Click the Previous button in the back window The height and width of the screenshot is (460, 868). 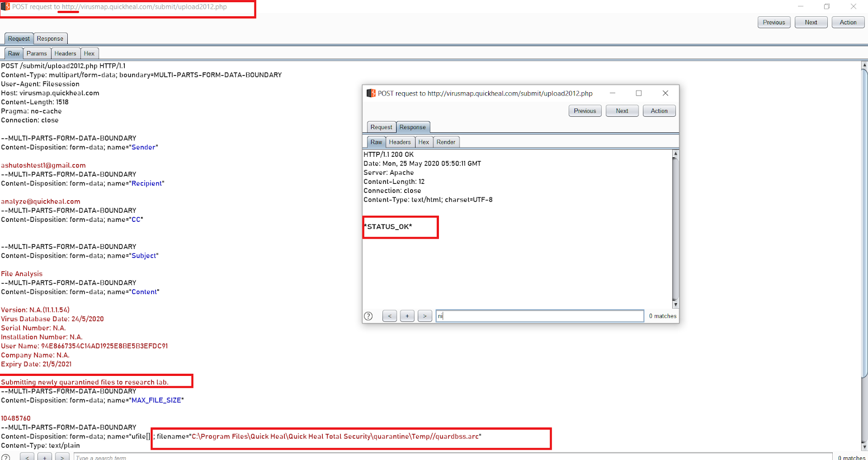[x=774, y=22]
